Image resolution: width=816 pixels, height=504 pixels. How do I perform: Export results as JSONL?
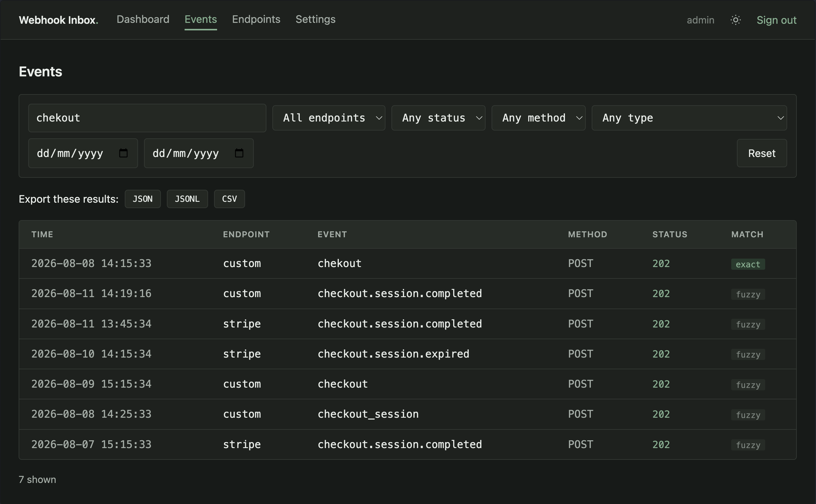point(187,199)
